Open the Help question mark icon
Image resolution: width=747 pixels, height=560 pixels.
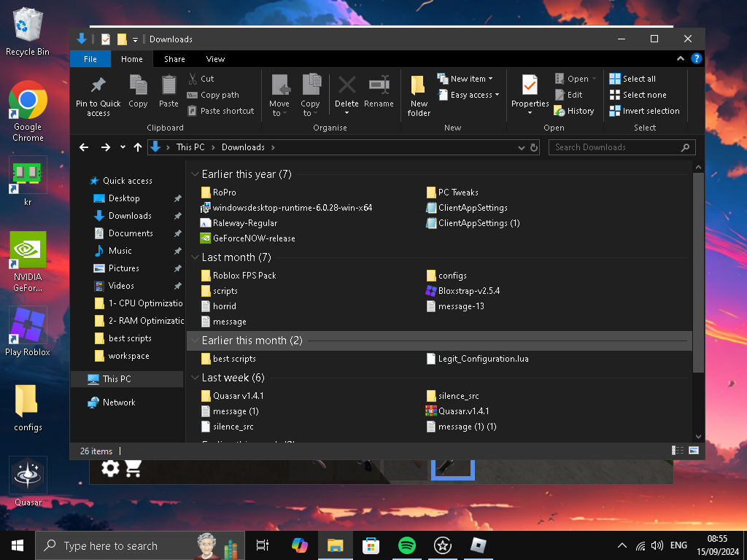click(x=696, y=58)
